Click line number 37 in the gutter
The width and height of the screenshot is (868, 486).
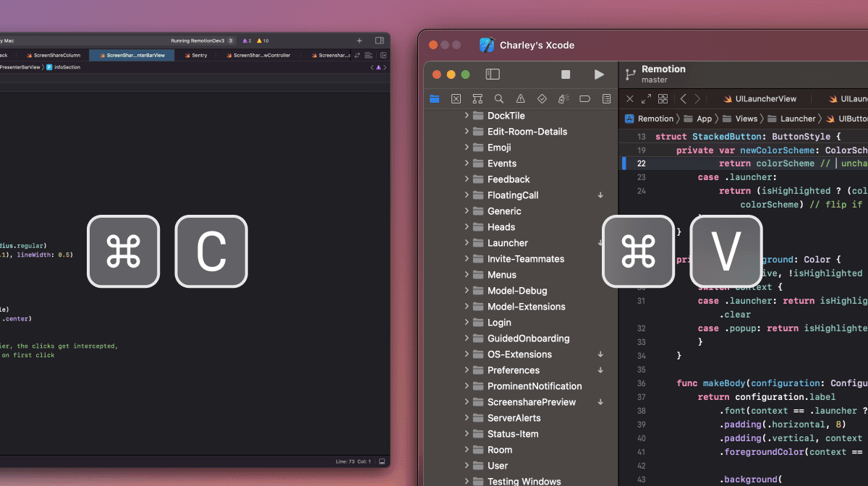click(x=641, y=397)
